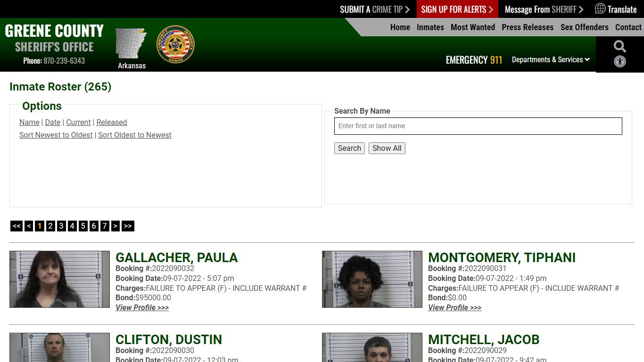
Task: Click bond amount $95000.00
Action: (153, 297)
